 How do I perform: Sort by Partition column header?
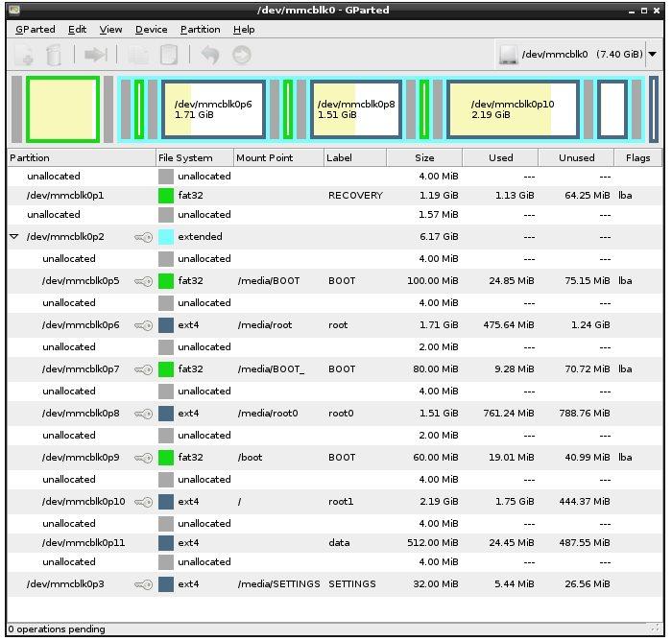click(82, 157)
